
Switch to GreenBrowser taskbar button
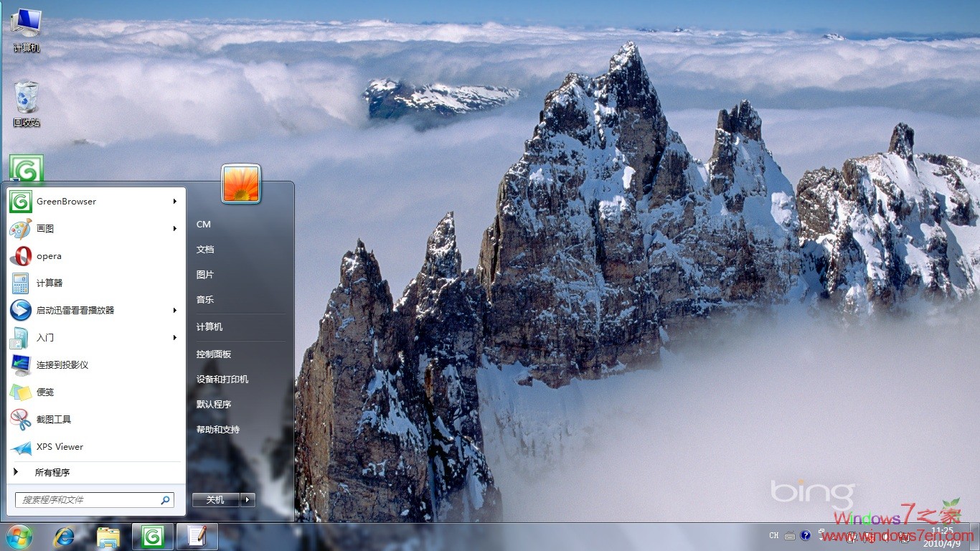[153, 537]
